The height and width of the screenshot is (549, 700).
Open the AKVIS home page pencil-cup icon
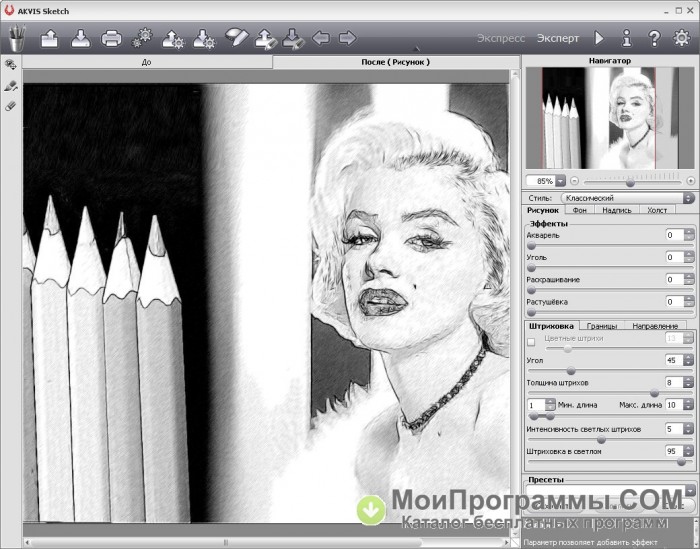17,38
